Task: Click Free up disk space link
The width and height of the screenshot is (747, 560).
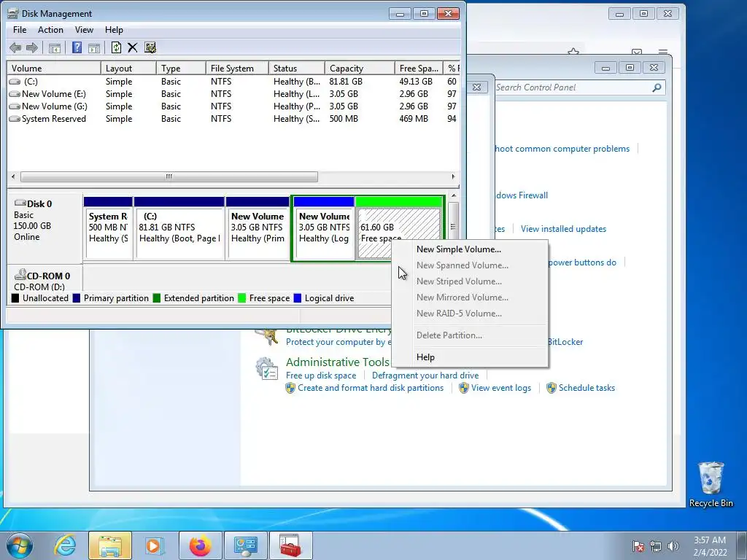Action: coord(321,376)
